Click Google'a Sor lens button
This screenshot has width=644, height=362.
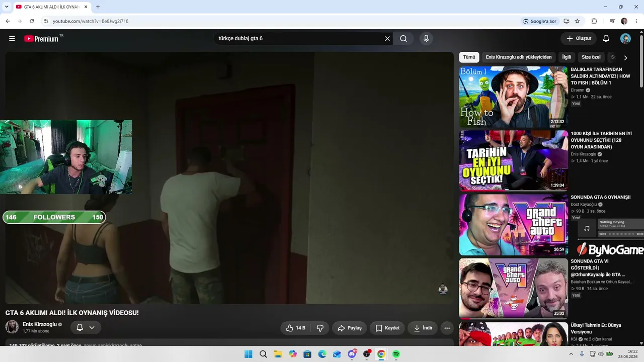click(x=539, y=21)
